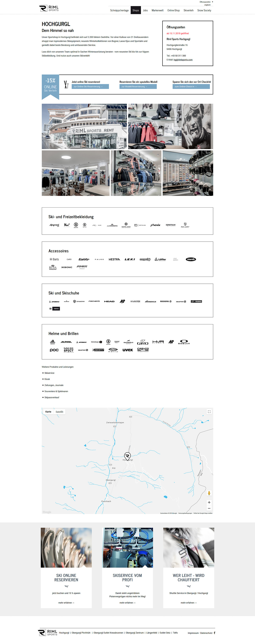
Task: Click the zur Online-Ski-Reservierung button
Action: click(90, 87)
